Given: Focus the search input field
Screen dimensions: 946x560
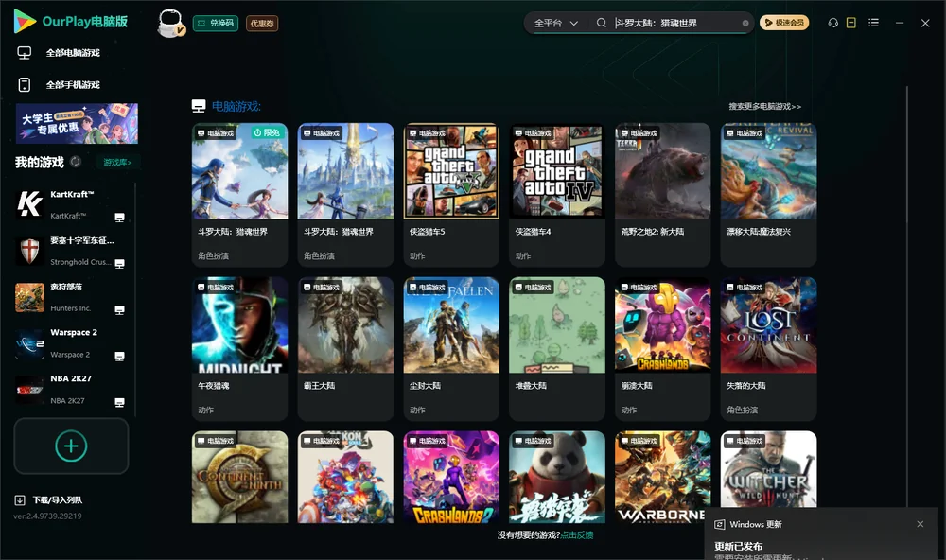Looking at the screenshot, I should point(675,23).
